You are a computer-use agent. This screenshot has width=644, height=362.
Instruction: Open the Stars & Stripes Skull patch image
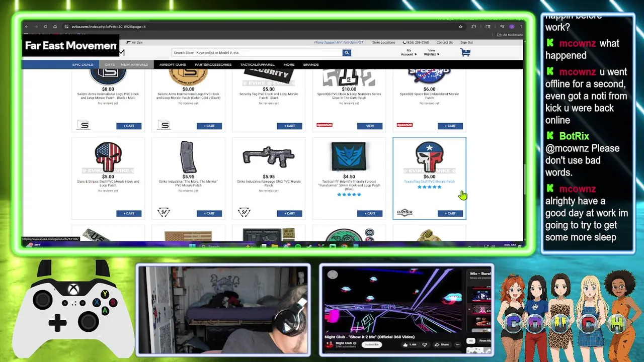(x=108, y=157)
